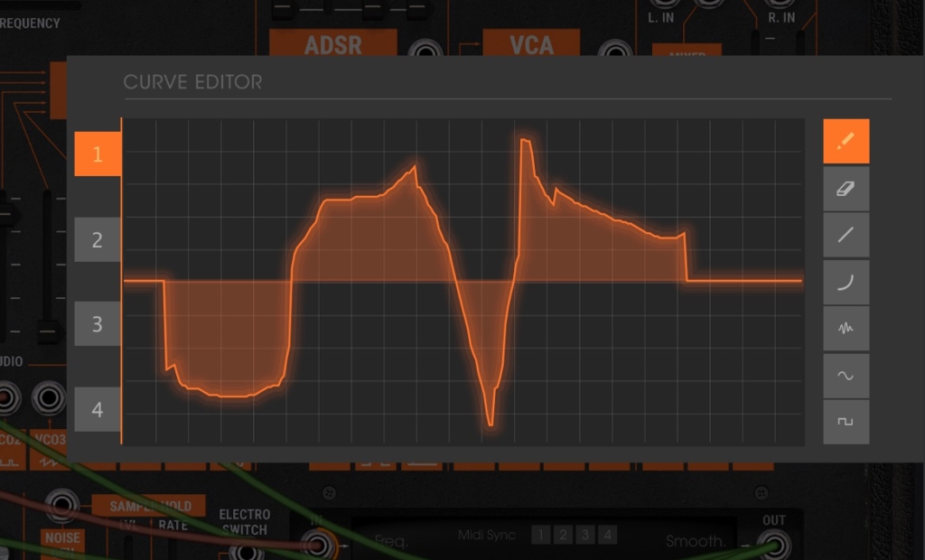Screen dimensions: 925x560
Task: Click the OUT jack socket
Action: point(774,546)
